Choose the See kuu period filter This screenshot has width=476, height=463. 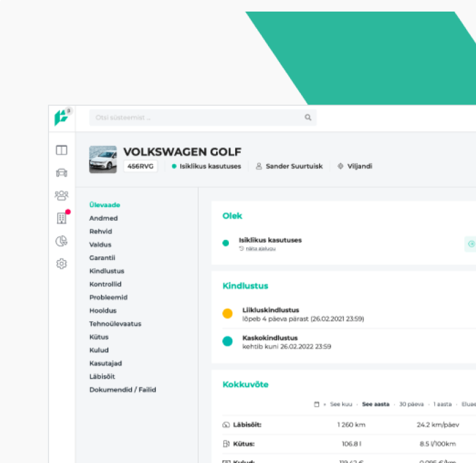pos(341,405)
